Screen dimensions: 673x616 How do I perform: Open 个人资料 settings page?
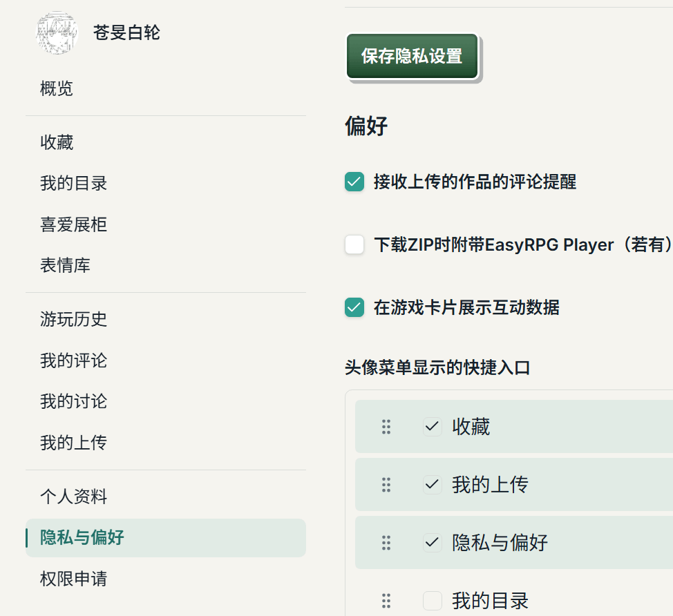(73, 497)
